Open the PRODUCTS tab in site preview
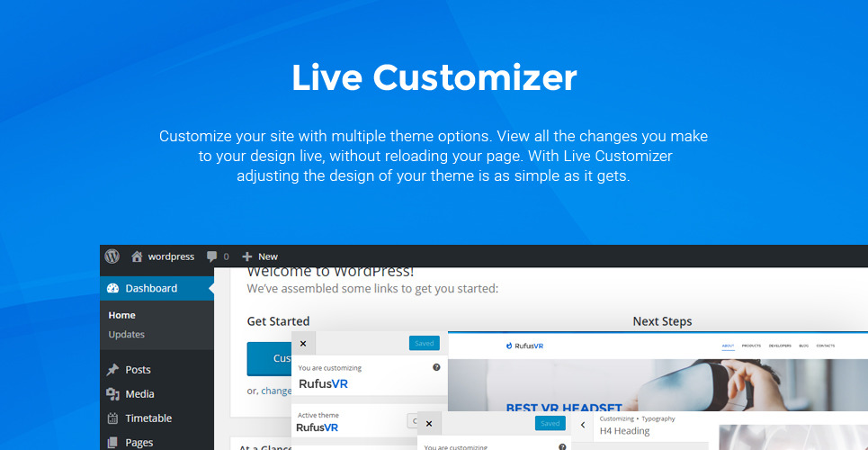 pyautogui.click(x=751, y=346)
